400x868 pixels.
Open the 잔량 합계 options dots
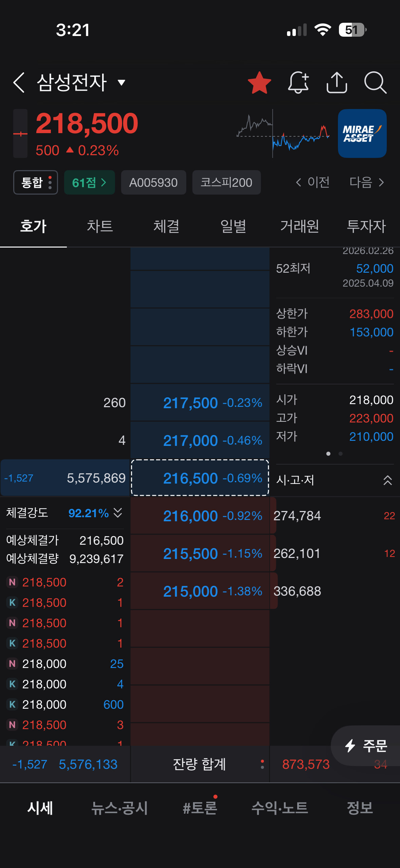tap(262, 764)
